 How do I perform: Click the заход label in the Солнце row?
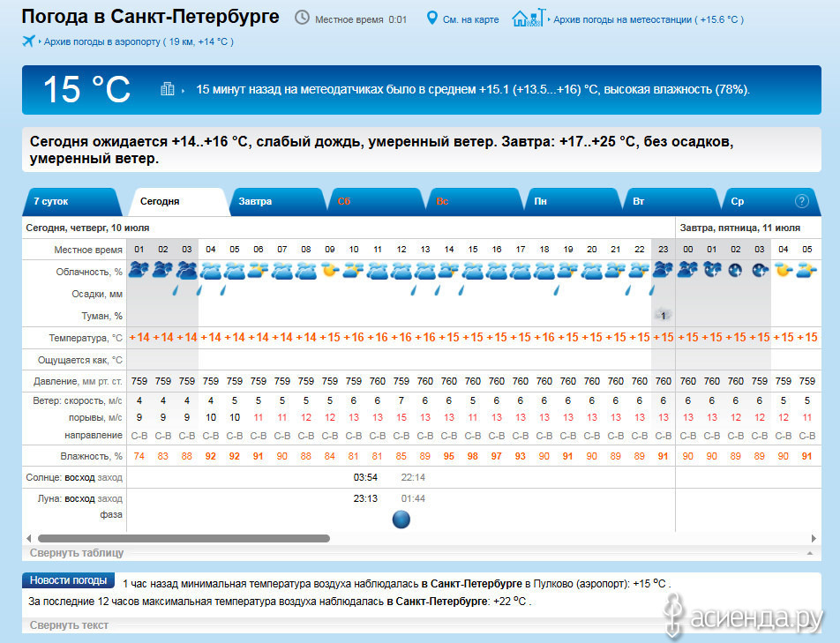click(x=109, y=477)
